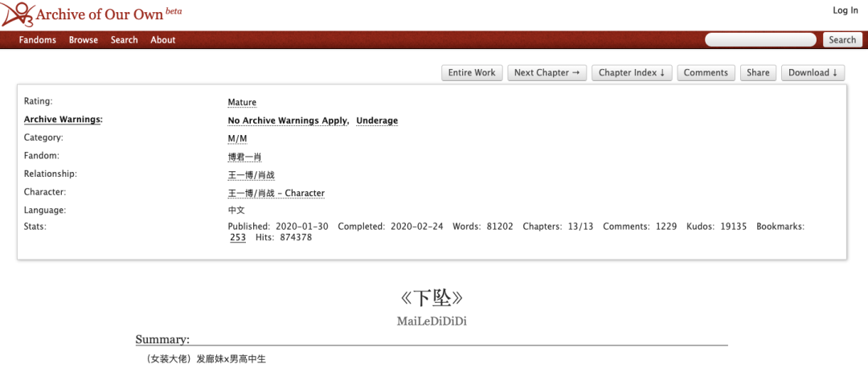Open the 王一博/肖战 relationship tag
868x376 pixels.
[252, 175]
